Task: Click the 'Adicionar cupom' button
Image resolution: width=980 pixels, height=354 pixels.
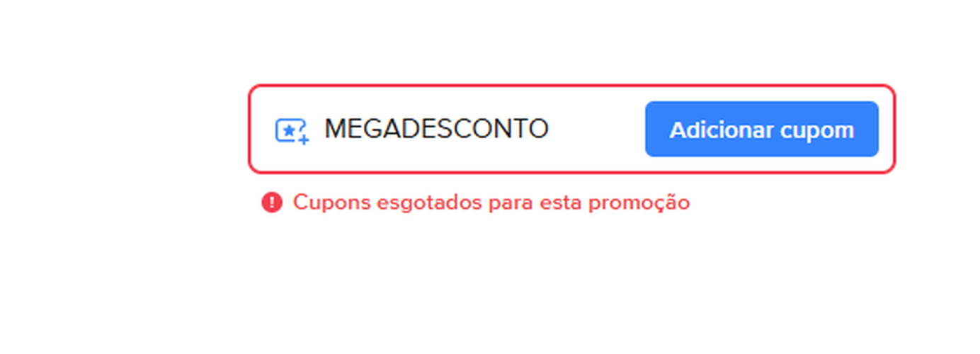Action: coord(761,129)
